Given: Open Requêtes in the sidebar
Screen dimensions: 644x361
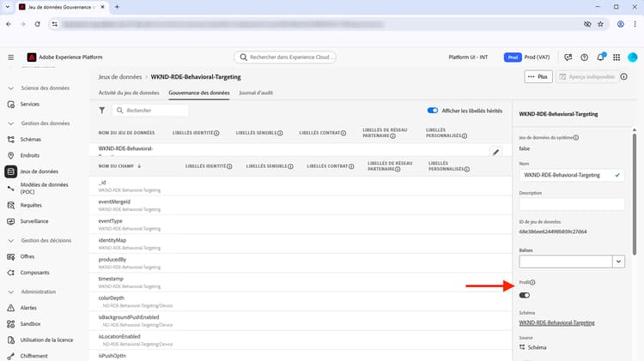Looking at the screenshot, I should (31, 205).
